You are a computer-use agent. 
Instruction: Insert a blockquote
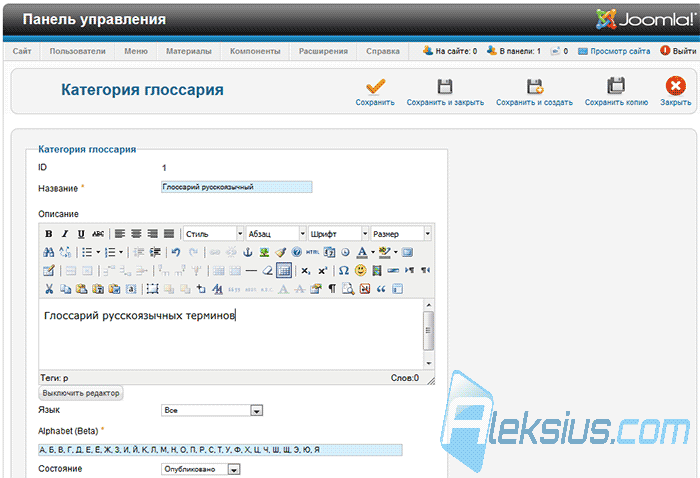coord(381,289)
